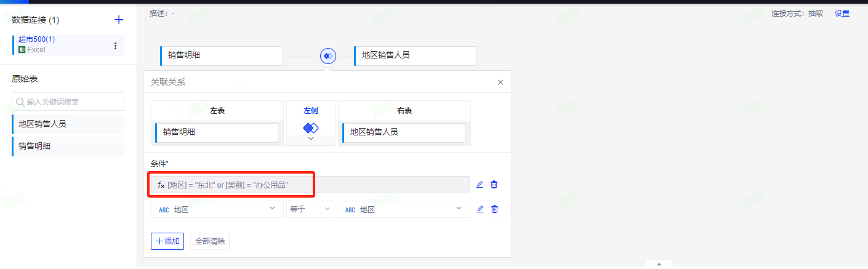Click the keyword search box for tables
The image size is (868, 269).
tap(68, 102)
